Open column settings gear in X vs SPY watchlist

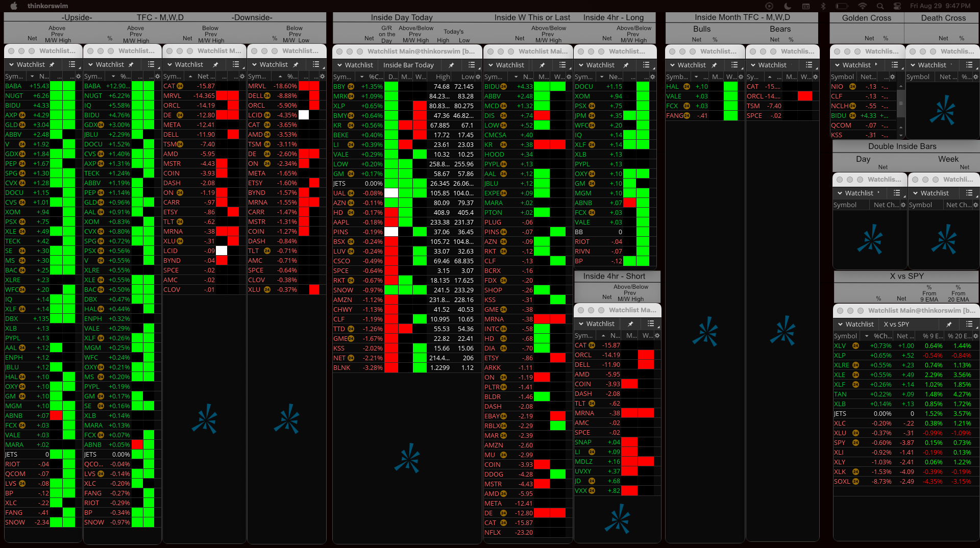pyautogui.click(x=976, y=336)
